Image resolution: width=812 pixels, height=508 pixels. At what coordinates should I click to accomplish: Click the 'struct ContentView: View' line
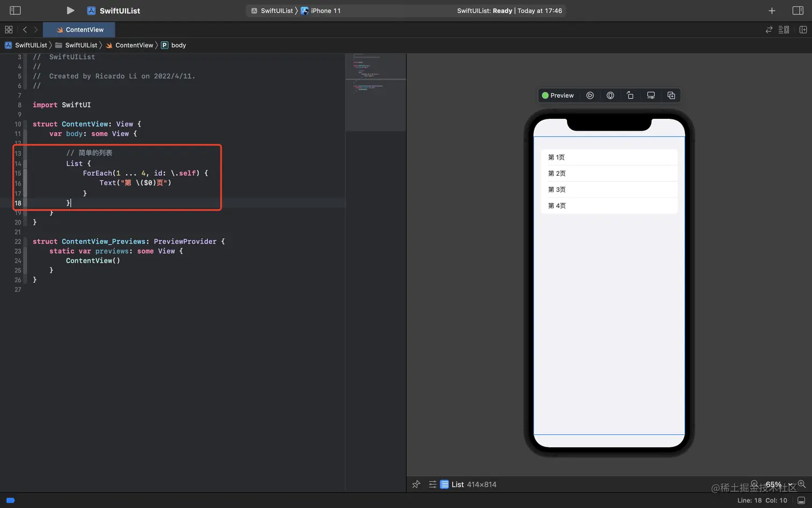tap(87, 124)
